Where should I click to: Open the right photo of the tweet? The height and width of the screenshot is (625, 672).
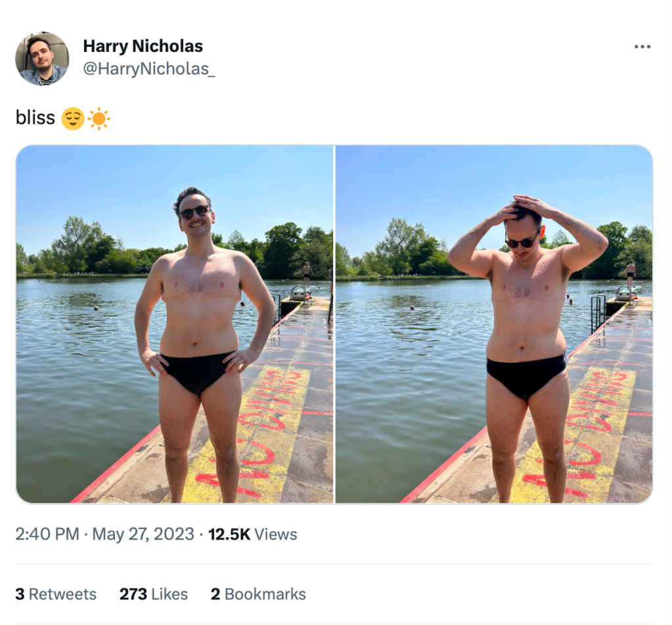(494, 324)
